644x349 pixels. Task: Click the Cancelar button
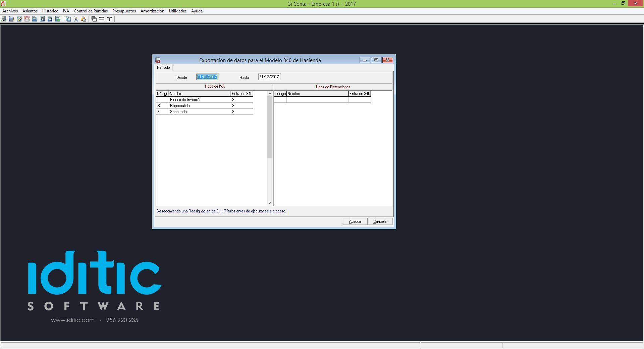click(x=380, y=221)
